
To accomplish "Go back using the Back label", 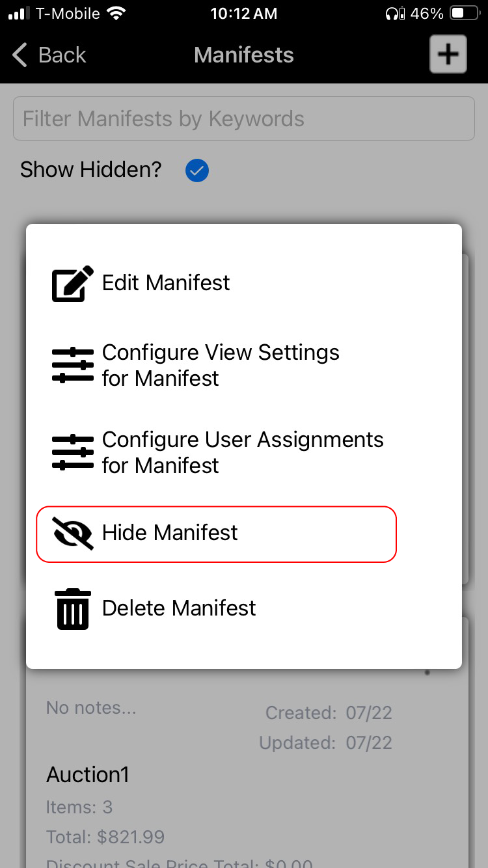I will tap(62, 55).
